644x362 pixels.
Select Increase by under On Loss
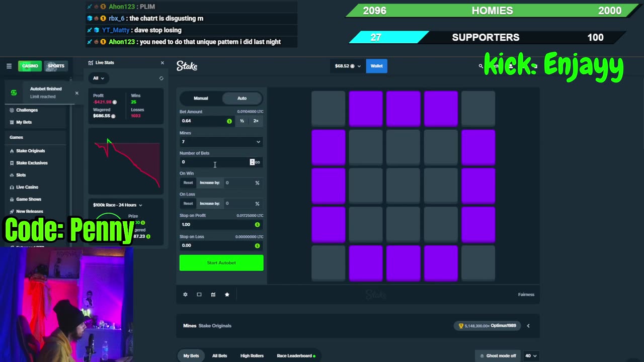pyautogui.click(x=210, y=204)
